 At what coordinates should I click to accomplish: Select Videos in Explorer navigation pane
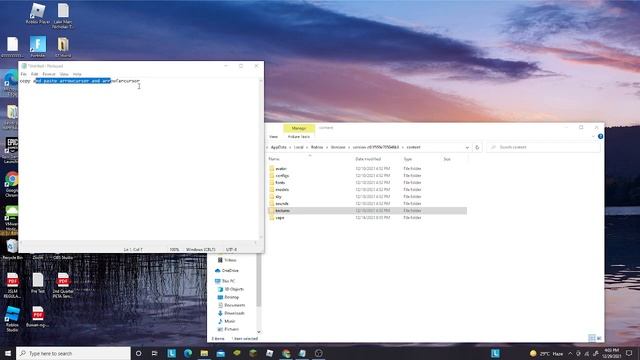click(x=227, y=260)
